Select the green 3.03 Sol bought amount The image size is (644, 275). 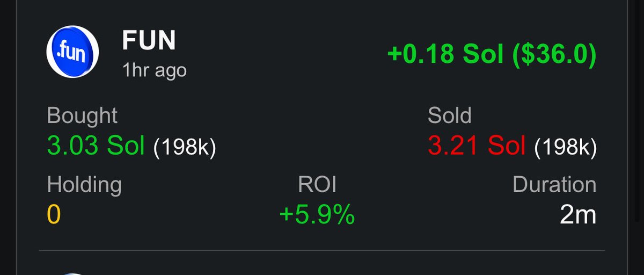point(96,146)
